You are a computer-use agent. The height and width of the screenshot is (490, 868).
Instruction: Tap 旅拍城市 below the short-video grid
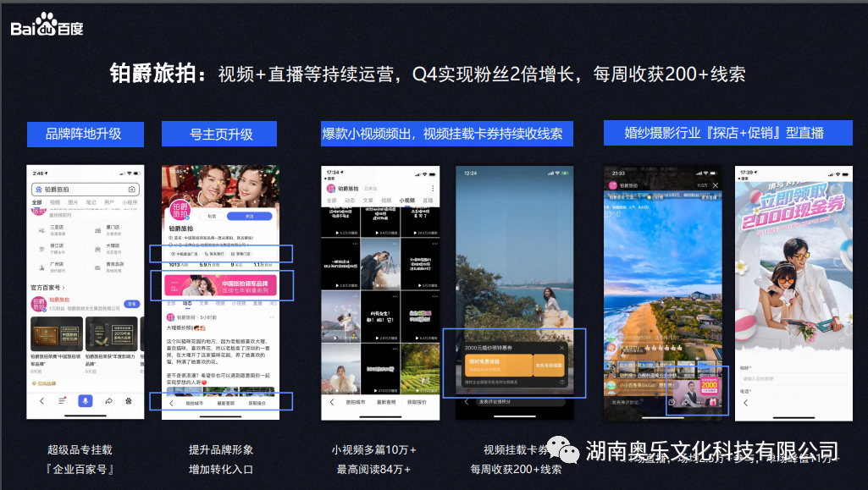[x=356, y=402]
